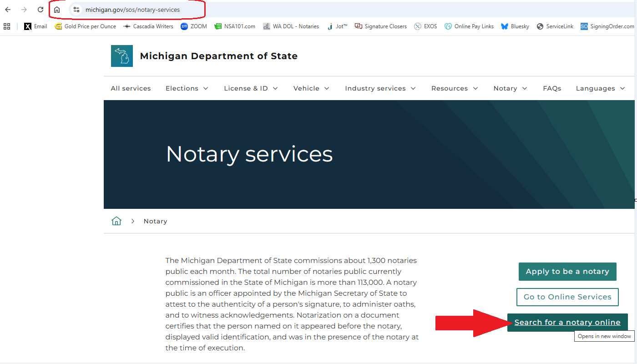The width and height of the screenshot is (637, 364).
Task: Expand the Elections dropdown menu
Action: [x=187, y=88]
